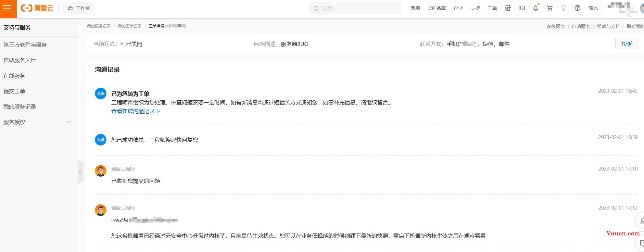Click the Aliyun logo
This screenshot has width=644, height=252.
click(37, 8)
